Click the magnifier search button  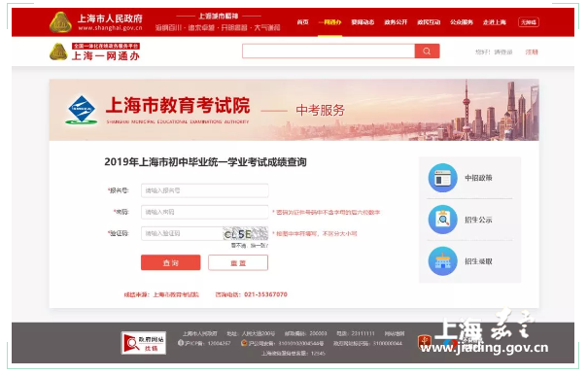pyautogui.click(x=427, y=51)
